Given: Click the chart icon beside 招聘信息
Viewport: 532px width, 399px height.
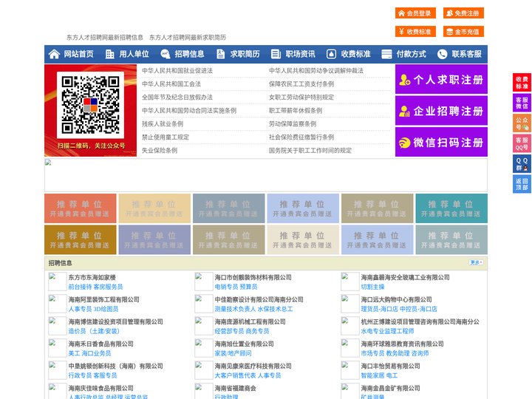Looking at the screenshot, I should pos(166,54).
